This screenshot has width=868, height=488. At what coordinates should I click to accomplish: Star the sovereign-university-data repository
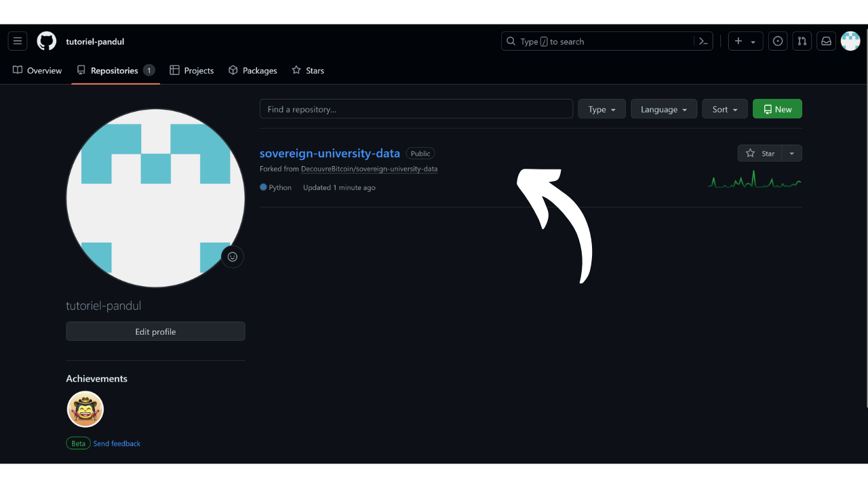click(x=759, y=153)
